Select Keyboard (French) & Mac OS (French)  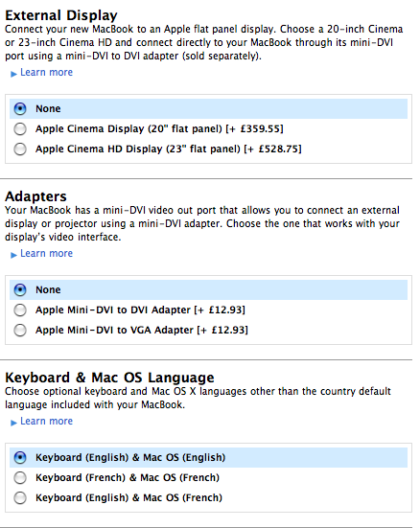coord(20,477)
